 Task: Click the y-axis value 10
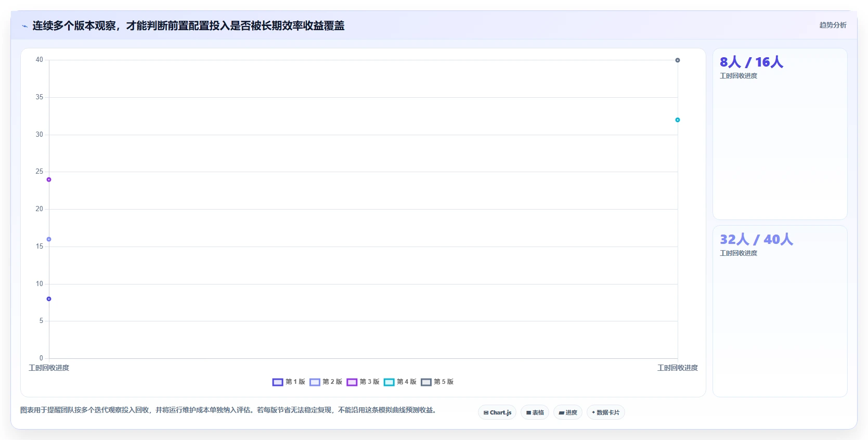coord(40,284)
